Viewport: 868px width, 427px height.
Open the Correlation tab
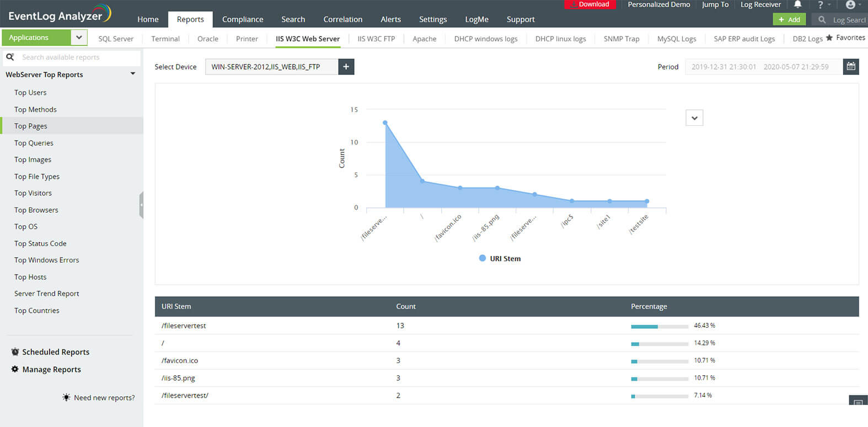[343, 19]
